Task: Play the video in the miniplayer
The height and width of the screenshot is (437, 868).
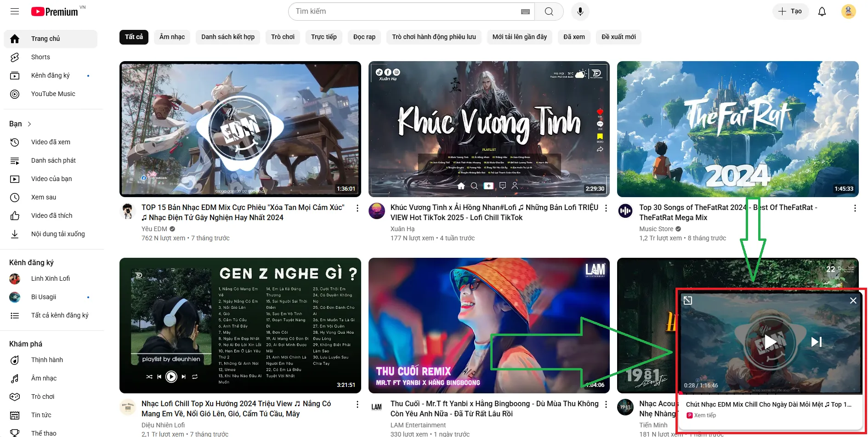Action: click(x=771, y=342)
